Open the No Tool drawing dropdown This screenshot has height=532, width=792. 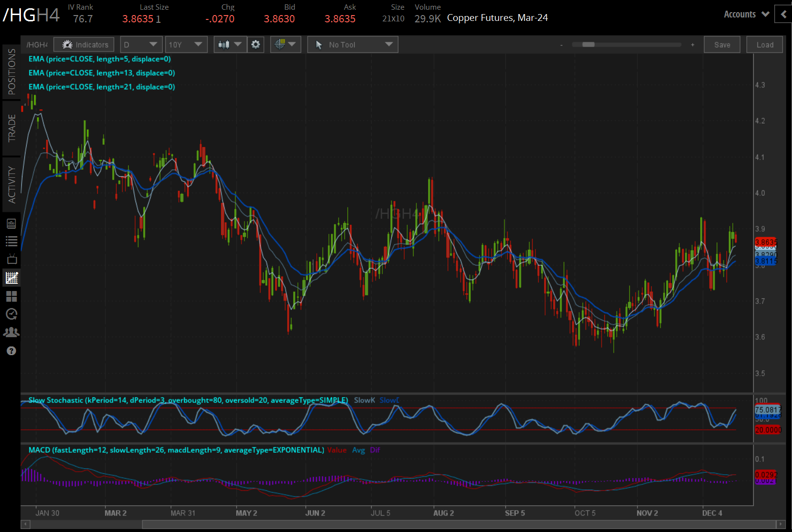point(353,45)
